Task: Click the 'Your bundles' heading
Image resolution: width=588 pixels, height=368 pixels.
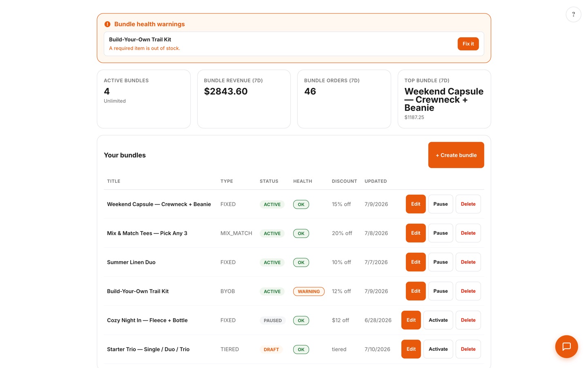Action: [125, 155]
